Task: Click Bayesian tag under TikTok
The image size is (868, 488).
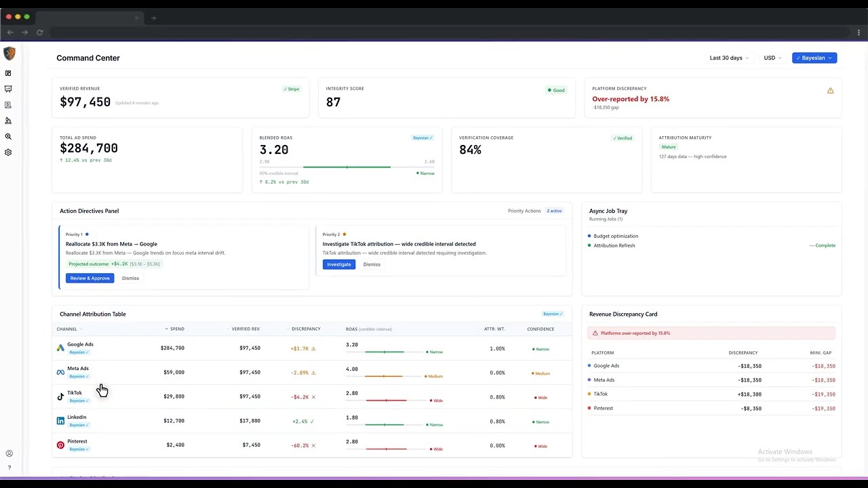Action: point(79,401)
